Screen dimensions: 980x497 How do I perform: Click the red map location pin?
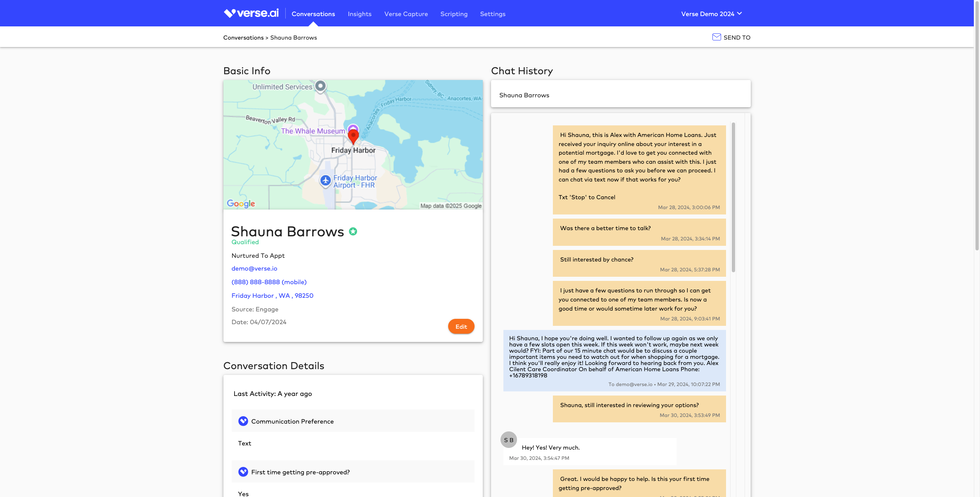click(x=353, y=136)
